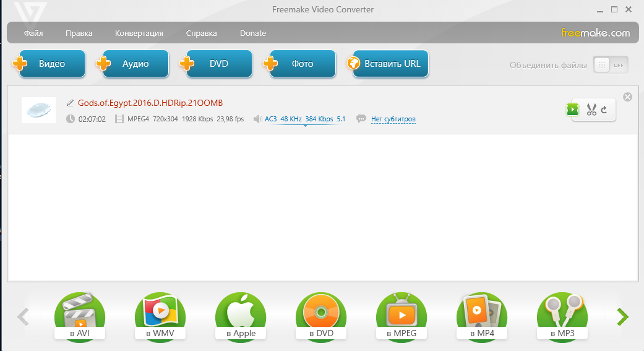This screenshot has width=644, height=351.
Task: Burn to DVD format
Action: [321, 317]
